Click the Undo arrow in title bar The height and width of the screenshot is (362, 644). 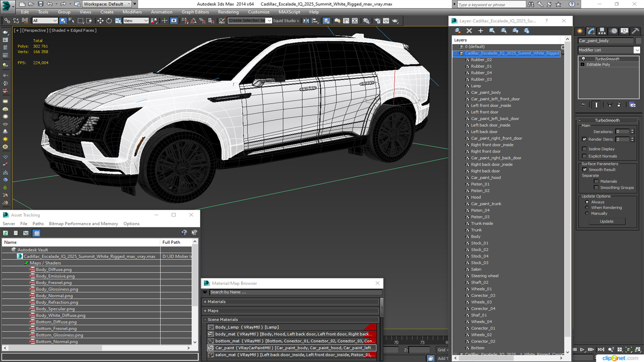[x=50, y=4]
